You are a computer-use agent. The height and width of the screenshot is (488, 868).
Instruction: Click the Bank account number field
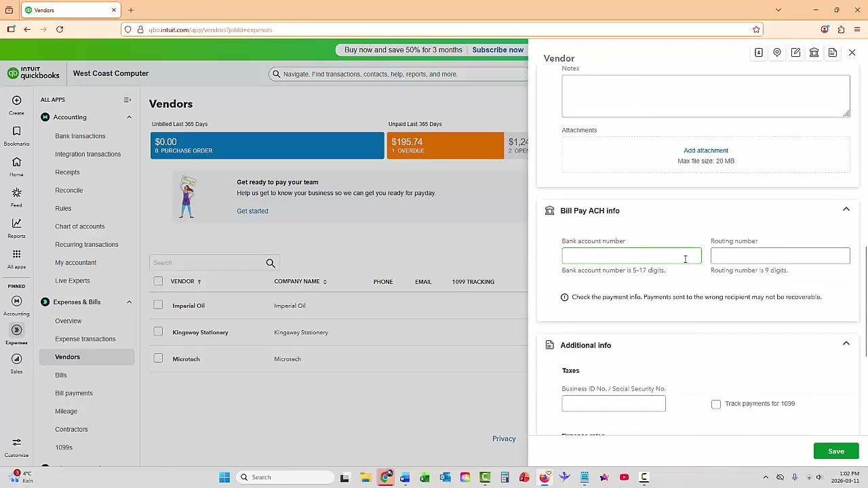point(631,256)
